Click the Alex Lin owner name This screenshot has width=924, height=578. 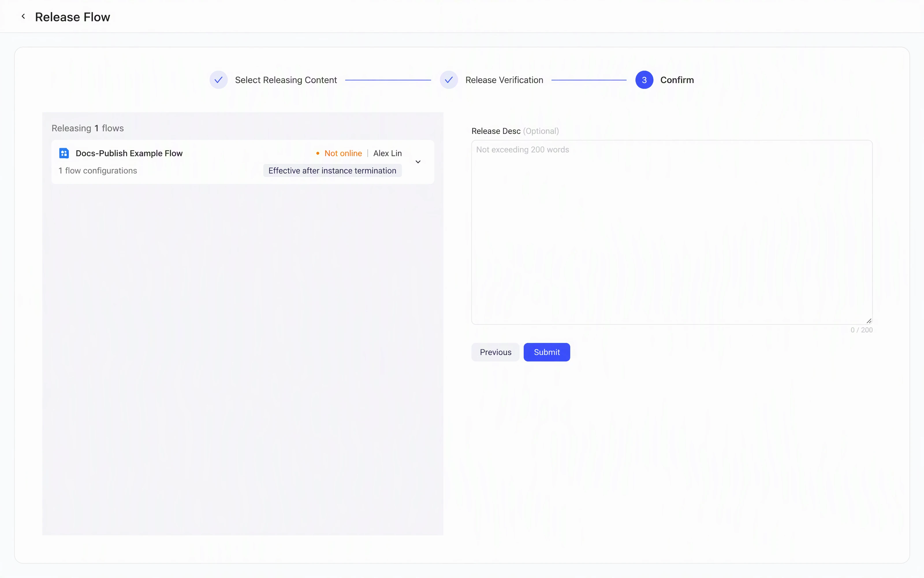click(x=387, y=153)
